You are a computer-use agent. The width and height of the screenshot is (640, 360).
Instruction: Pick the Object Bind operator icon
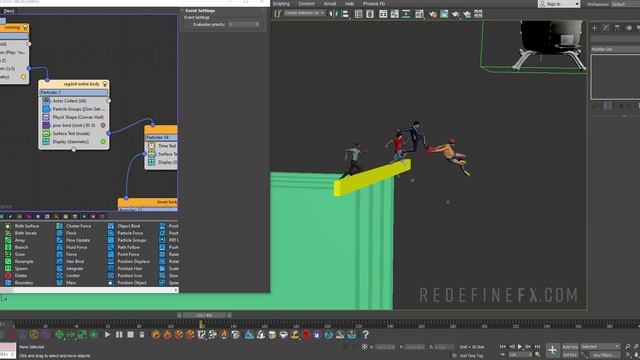111,226
